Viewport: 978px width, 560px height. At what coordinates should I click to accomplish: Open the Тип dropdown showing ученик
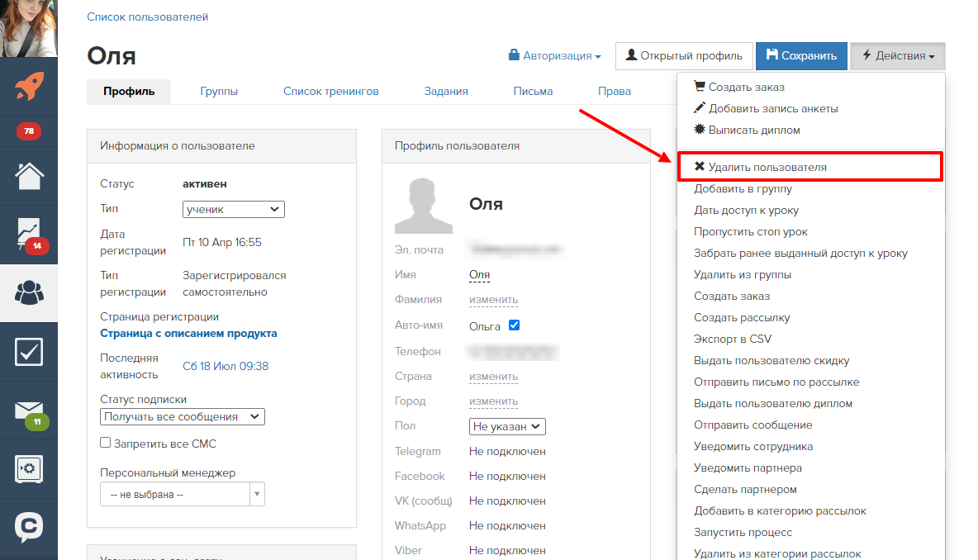click(x=233, y=210)
